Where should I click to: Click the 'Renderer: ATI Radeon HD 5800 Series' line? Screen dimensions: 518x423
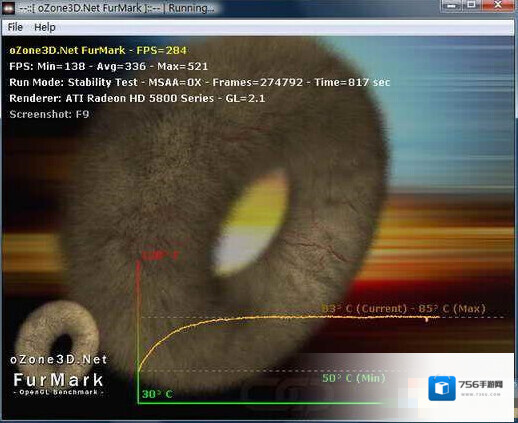click(x=137, y=98)
